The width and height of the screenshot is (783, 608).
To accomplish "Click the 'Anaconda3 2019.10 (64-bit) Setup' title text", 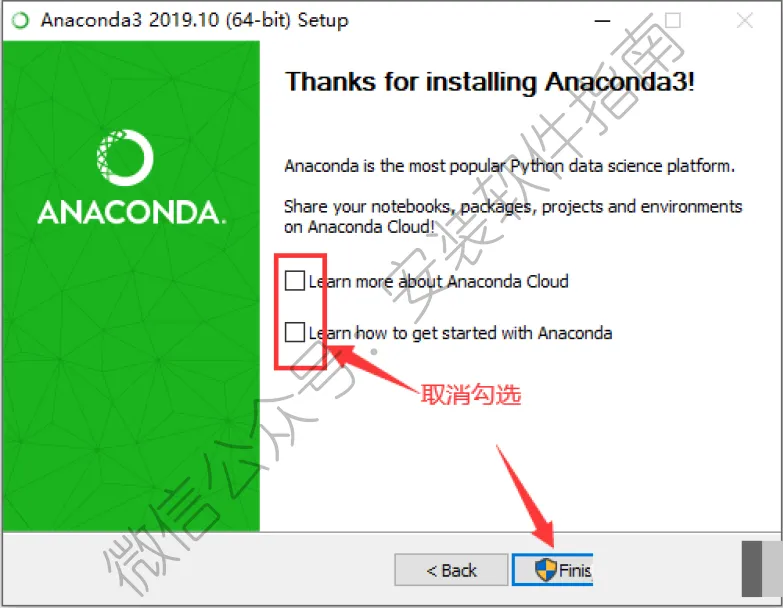I will point(194,20).
